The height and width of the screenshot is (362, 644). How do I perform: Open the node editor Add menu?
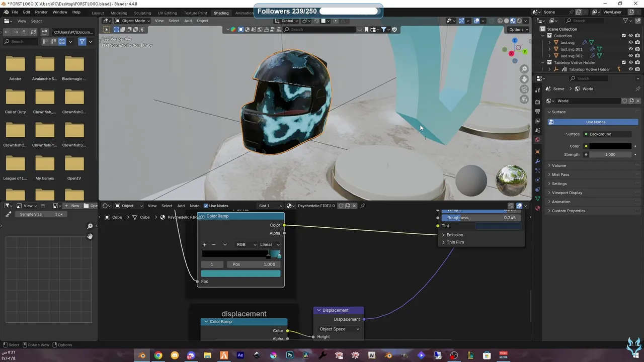tap(181, 206)
